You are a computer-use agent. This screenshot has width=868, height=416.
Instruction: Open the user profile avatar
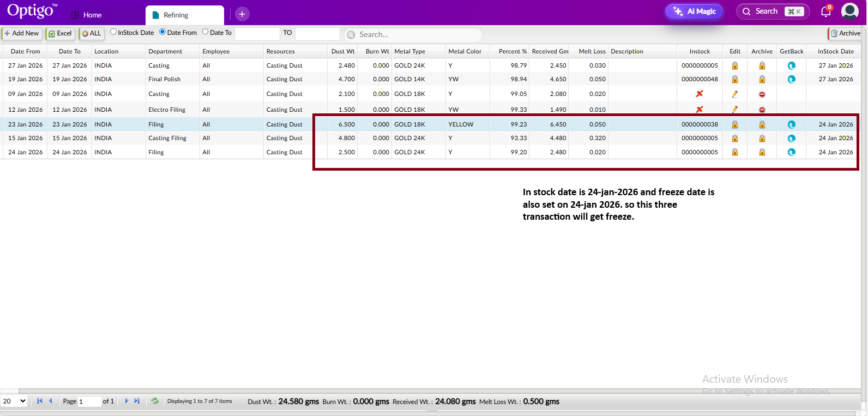coord(849,11)
